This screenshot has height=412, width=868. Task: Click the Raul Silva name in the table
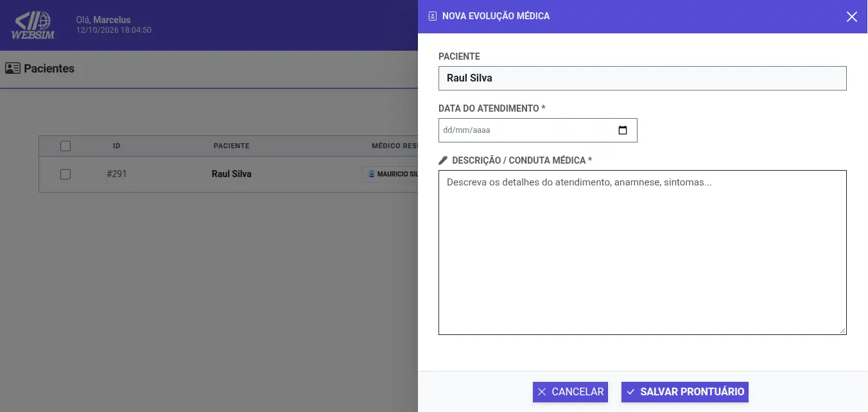232,174
